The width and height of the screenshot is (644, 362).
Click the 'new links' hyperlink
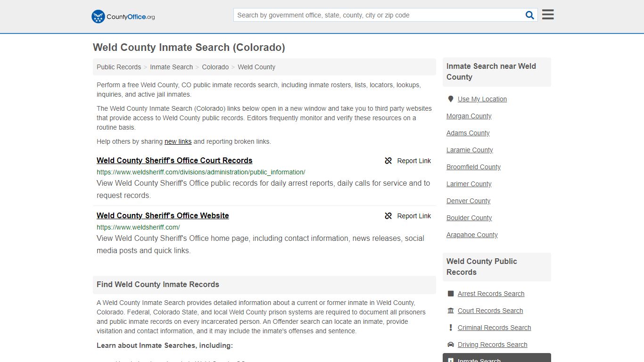[178, 141]
